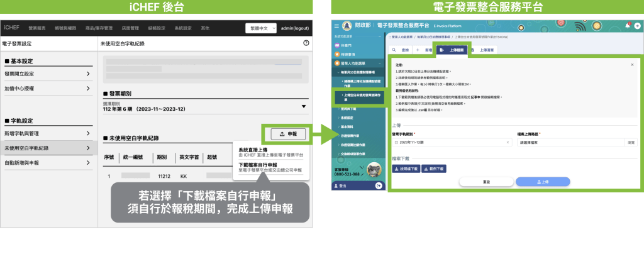Open the 繁體中文 language dropdown
The image size is (644, 254).
pyautogui.click(x=259, y=28)
